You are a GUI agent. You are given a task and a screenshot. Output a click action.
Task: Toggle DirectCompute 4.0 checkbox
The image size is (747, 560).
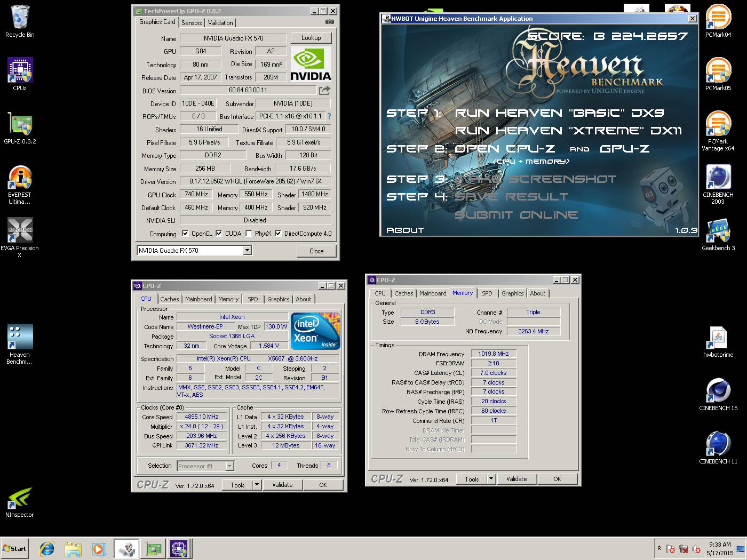(x=278, y=233)
